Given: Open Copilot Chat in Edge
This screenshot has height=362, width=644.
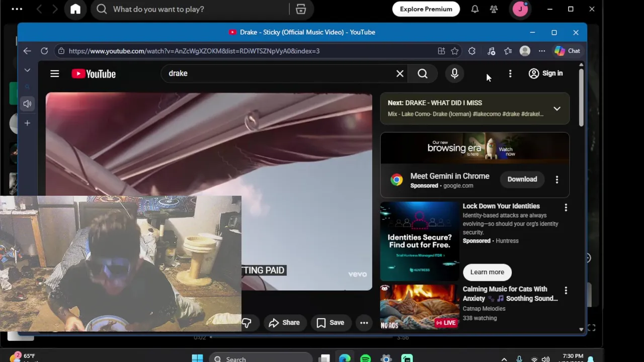Looking at the screenshot, I should click(x=568, y=51).
